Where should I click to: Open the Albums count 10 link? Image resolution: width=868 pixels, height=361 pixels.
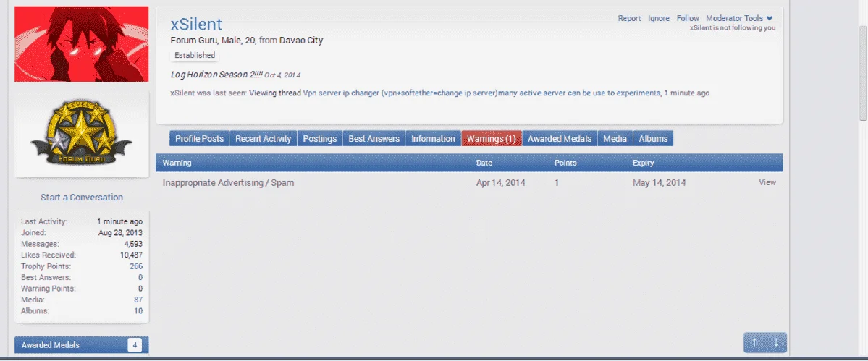click(138, 310)
